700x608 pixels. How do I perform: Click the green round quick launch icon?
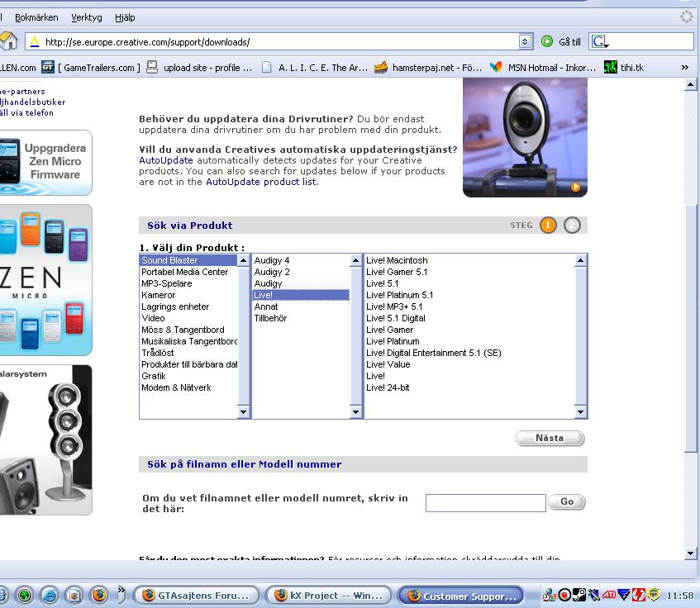click(x=25, y=595)
